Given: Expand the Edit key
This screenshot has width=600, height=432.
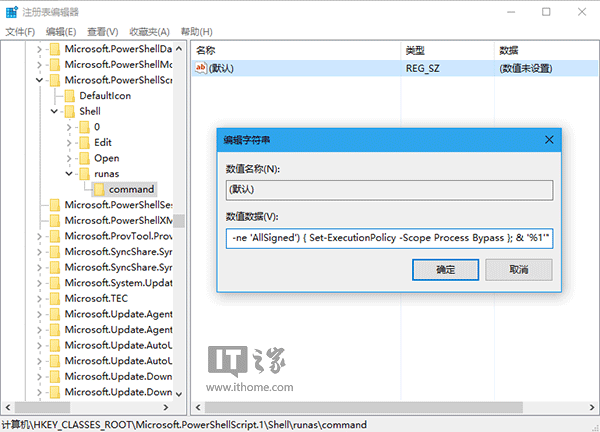Looking at the screenshot, I should click(69, 143).
